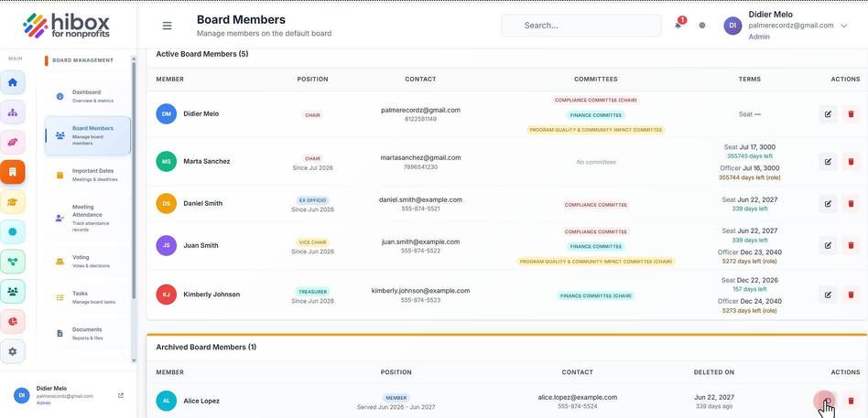The image size is (868, 418).
Task: Select Board Members menu item
Action: click(88, 135)
